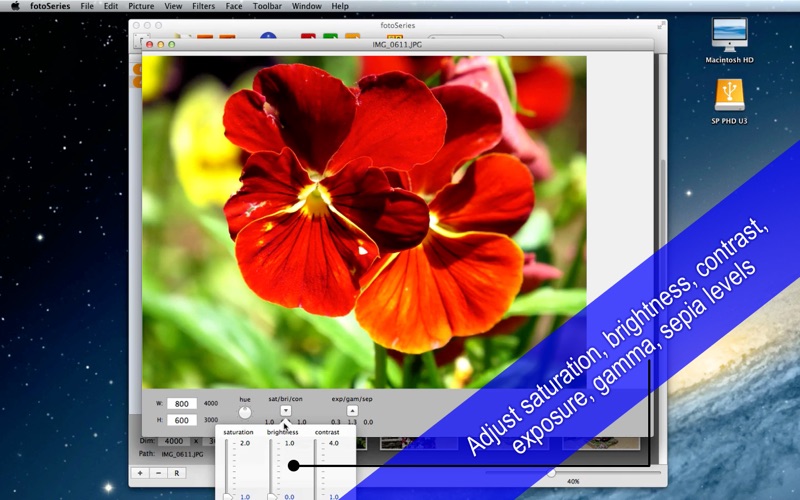Open the Apple menu
The width and height of the screenshot is (800, 500).
[x=15, y=6]
